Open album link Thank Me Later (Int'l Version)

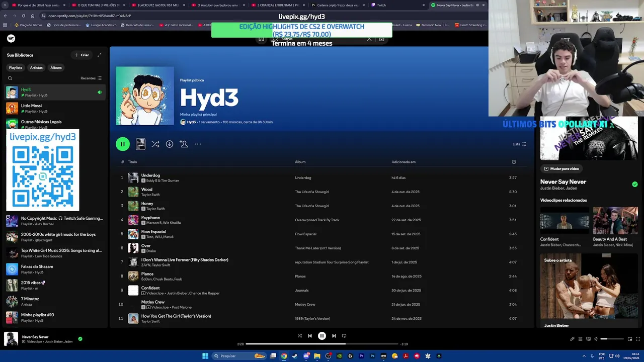[x=318, y=248]
